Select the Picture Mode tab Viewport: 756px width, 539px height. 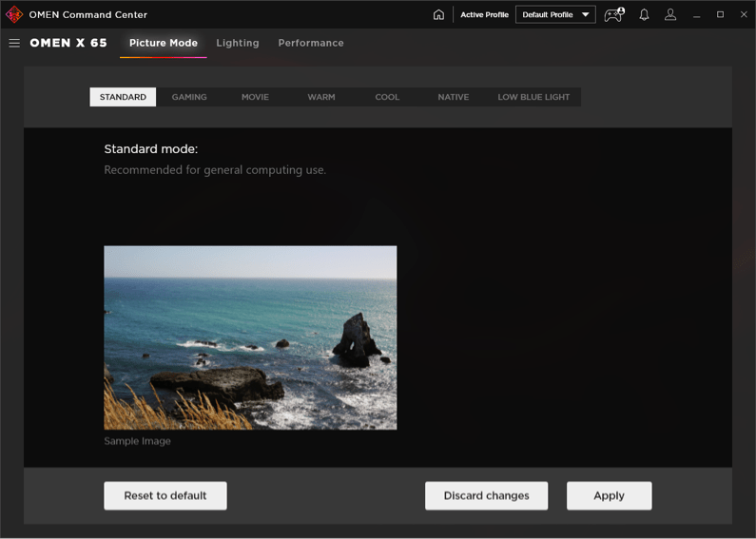[x=164, y=43]
